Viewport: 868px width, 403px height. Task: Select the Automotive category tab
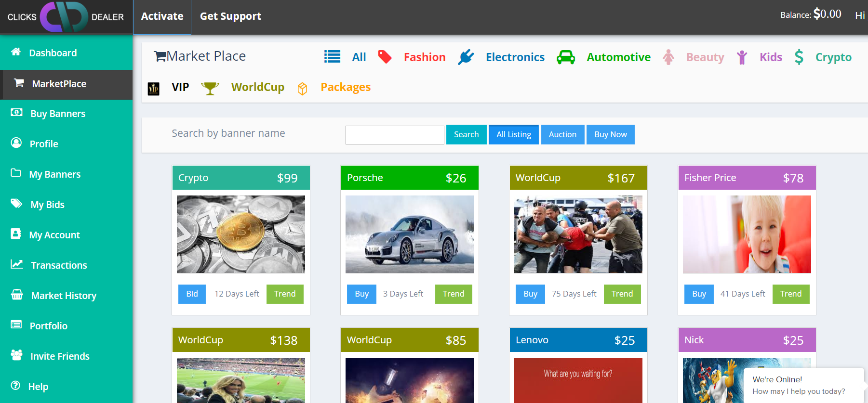(618, 57)
